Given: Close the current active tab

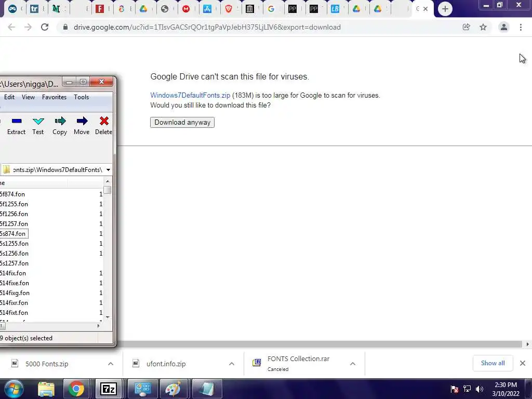Looking at the screenshot, I should (425, 9).
